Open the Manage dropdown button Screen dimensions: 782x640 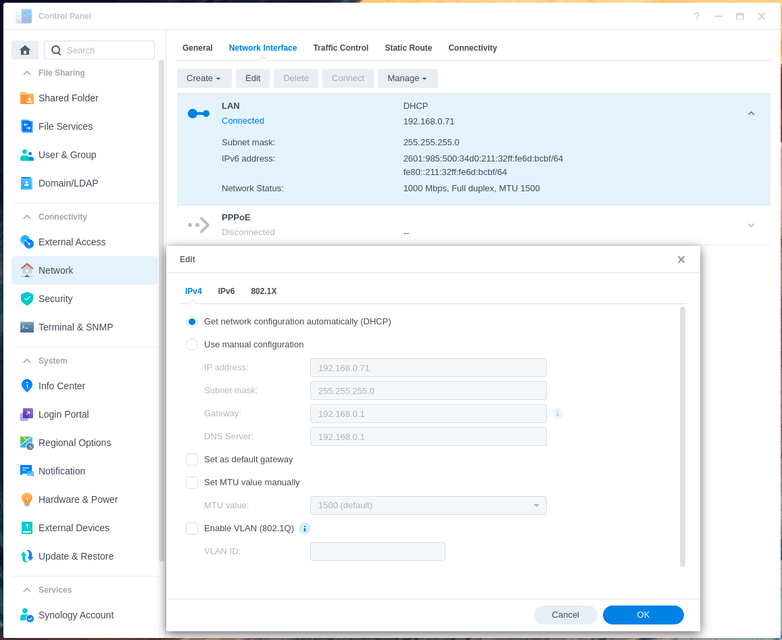click(407, 78)
